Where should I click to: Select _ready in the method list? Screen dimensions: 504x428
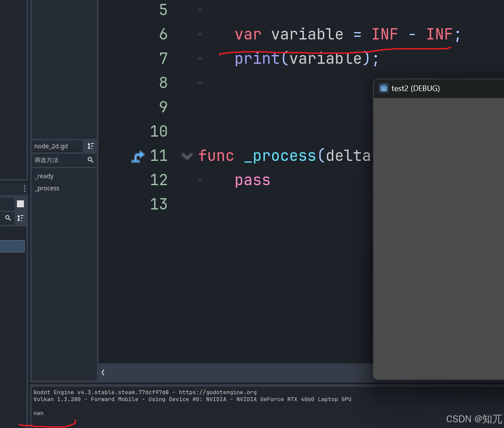[x=44, y=176]
